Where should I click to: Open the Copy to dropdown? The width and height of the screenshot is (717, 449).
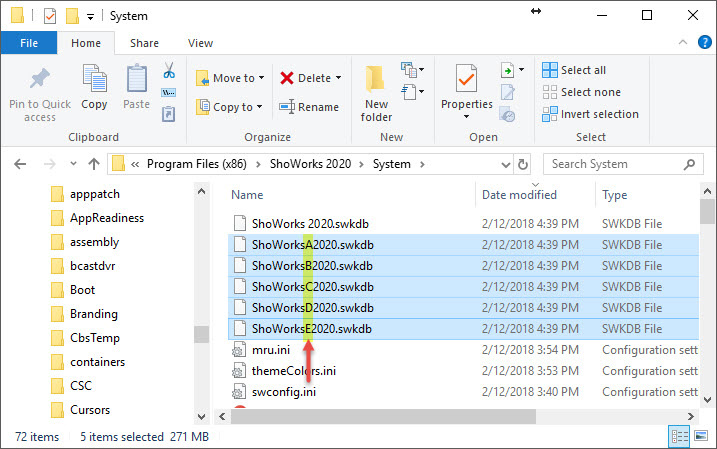pyautogui.click(x=230, y=107)
